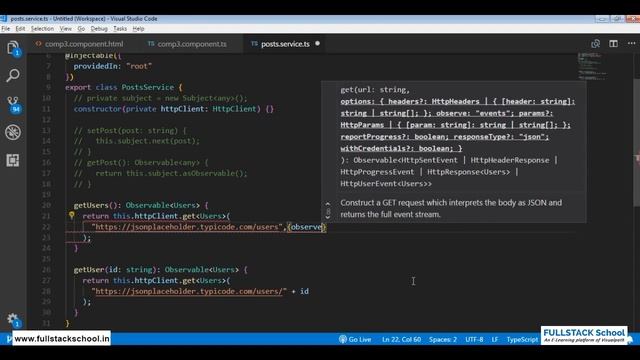The width and height of the screenshot is (640, 360).
Task: Click commented 'setPost(post: string)' line
Action: pos(130,131)
